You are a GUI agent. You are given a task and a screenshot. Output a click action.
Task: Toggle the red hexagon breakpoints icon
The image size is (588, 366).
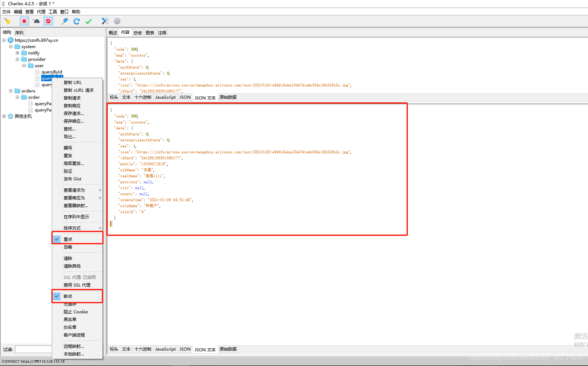(x=48, y=21)
